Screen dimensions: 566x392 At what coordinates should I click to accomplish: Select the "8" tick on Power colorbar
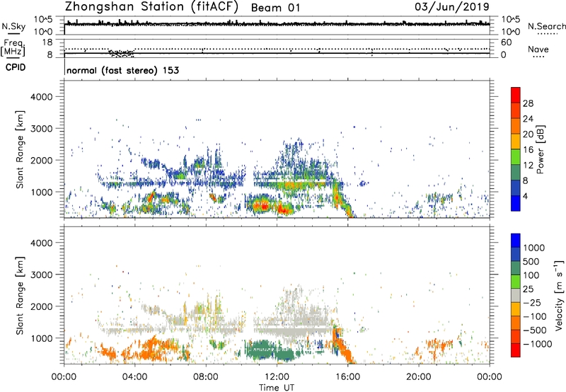pos(526,180)
